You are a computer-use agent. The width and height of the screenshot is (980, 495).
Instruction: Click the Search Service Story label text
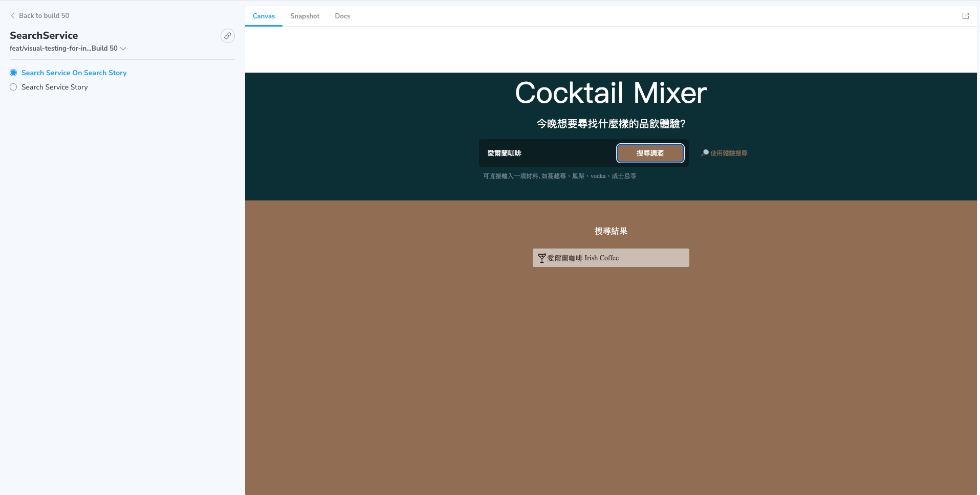pyautogui.click(x=55, y=87)
